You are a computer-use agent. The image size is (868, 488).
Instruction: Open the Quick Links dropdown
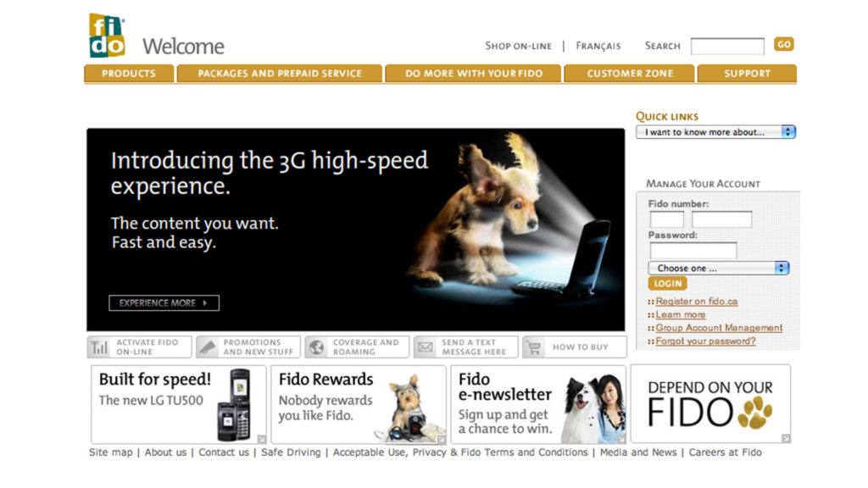coord(715,132)
